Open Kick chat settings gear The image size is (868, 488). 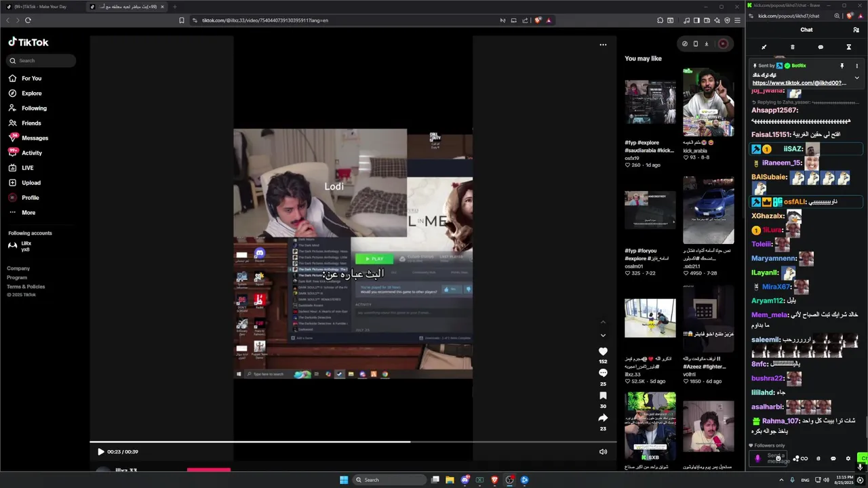(848, 458)
